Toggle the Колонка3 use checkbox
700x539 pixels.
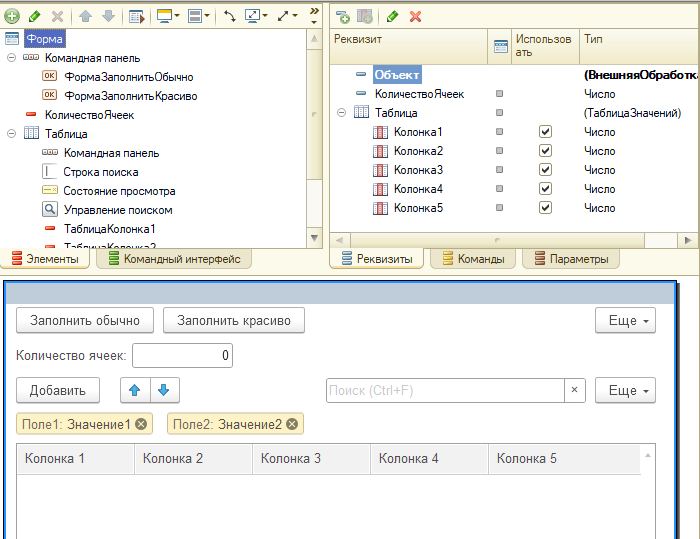point(545,170)
